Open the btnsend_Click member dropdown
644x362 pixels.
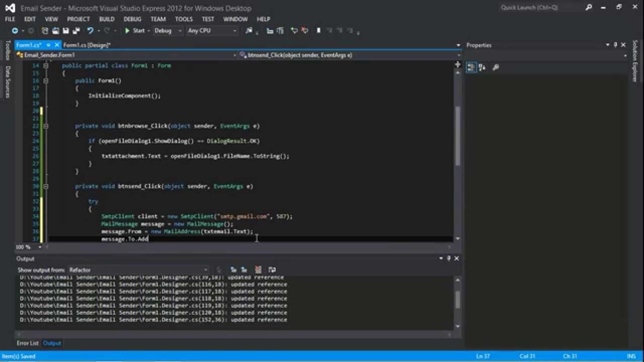[350, 55]
